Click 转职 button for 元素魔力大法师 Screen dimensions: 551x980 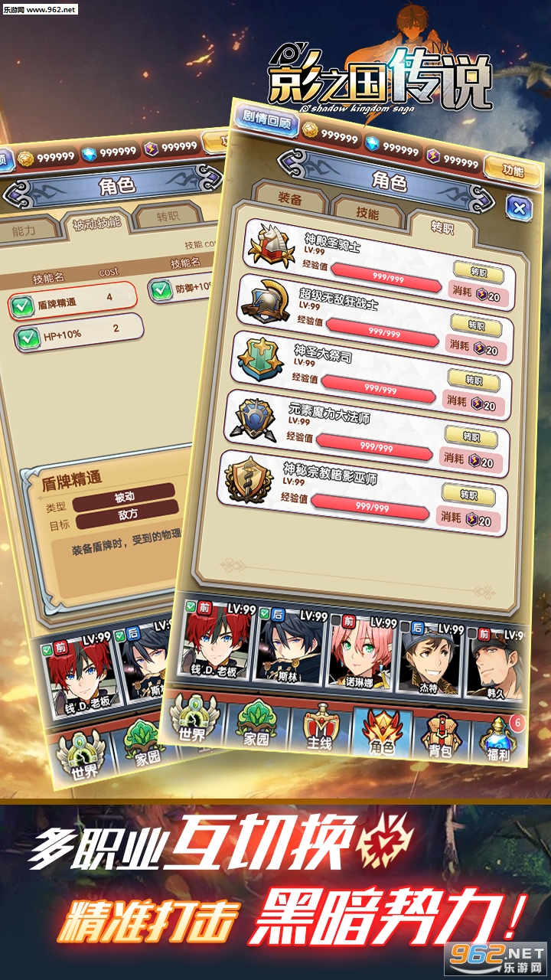click(x=471, y=436)
